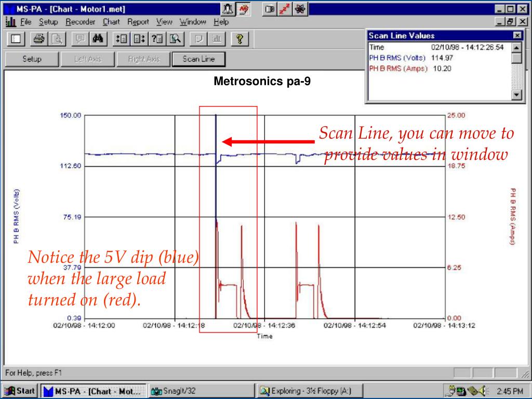Open the Windows Start menu

pos(20,391)
